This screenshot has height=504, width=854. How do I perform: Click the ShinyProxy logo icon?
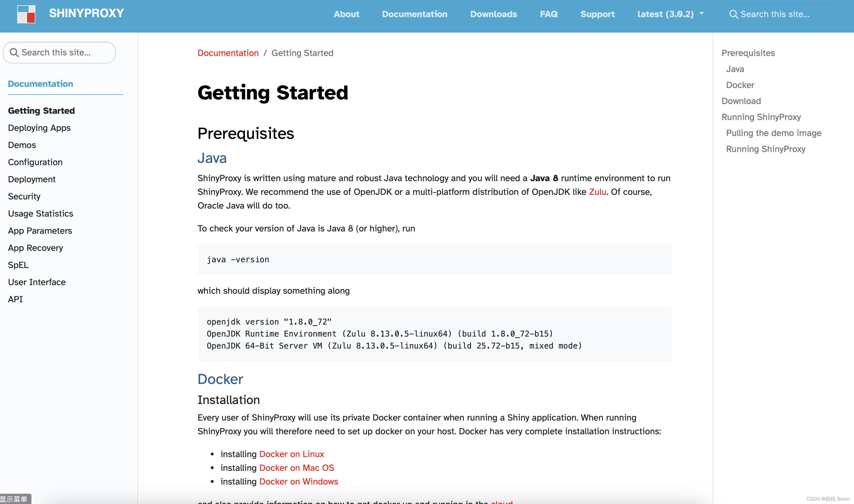tap(26, 14)
